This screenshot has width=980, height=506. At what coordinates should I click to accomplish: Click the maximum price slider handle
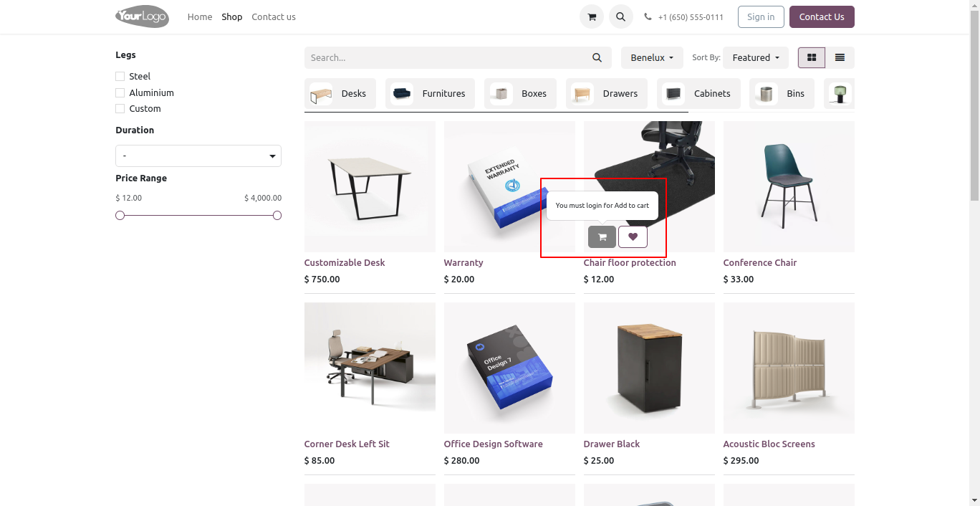pyautogui.click(x=277, y=216)
